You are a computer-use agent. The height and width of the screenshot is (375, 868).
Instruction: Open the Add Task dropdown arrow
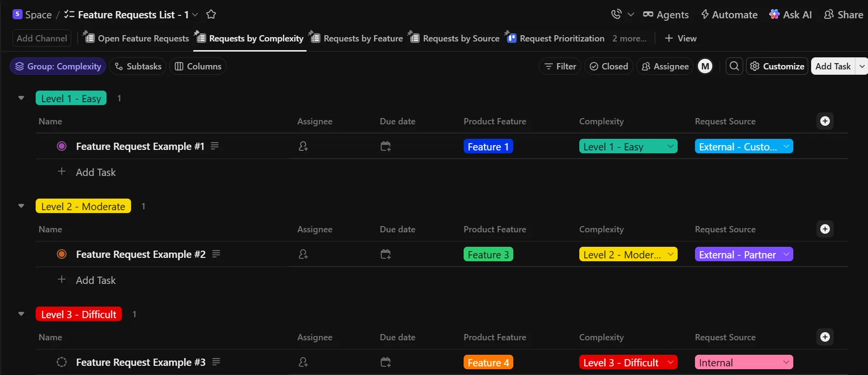(862, 66)
